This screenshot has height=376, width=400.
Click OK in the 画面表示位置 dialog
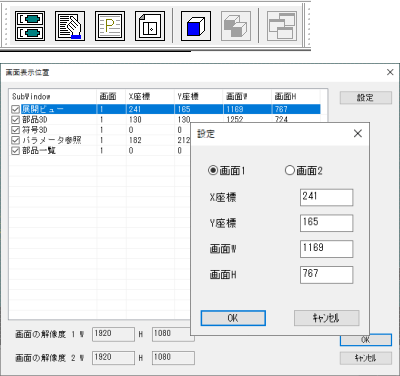(366, 340)
